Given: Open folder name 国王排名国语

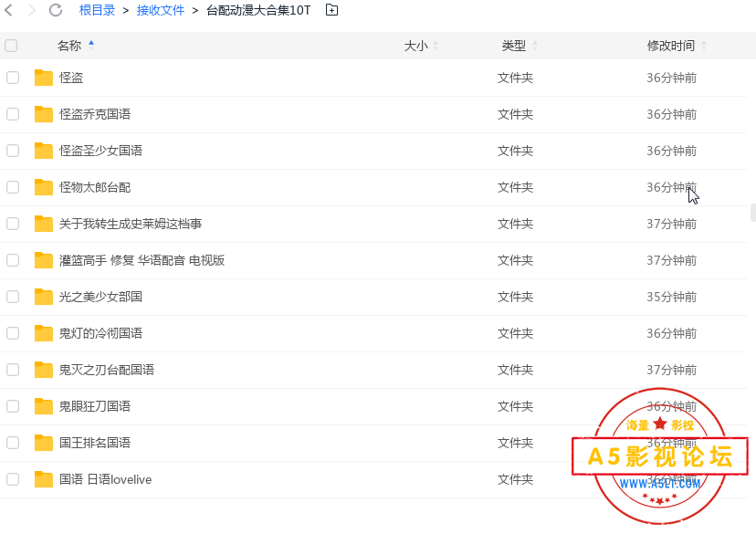Looking at the screenshot, I should coord(95,443).
